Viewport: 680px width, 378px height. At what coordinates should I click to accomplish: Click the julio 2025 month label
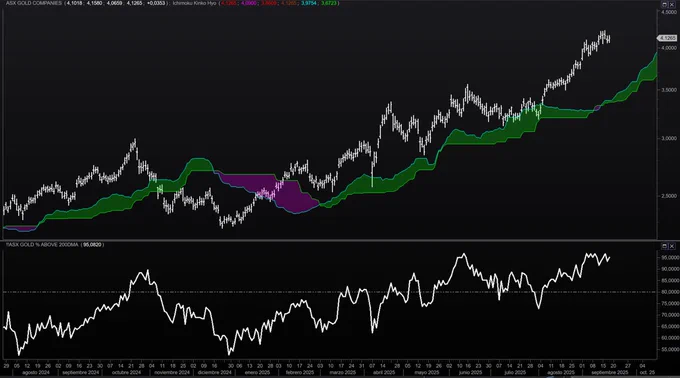click(x=515, y=373)
